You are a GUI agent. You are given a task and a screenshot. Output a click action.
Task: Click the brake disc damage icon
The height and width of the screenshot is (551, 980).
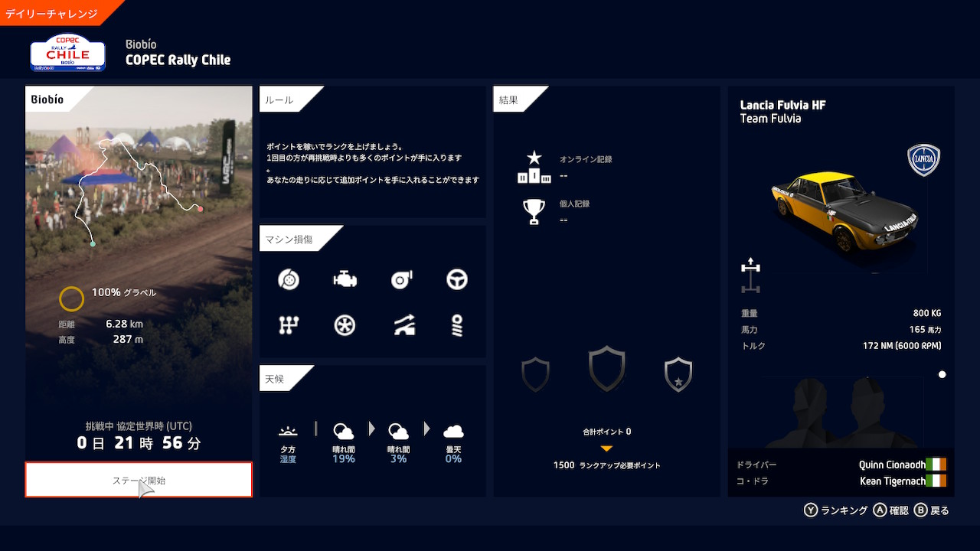[x=288, y=280]
